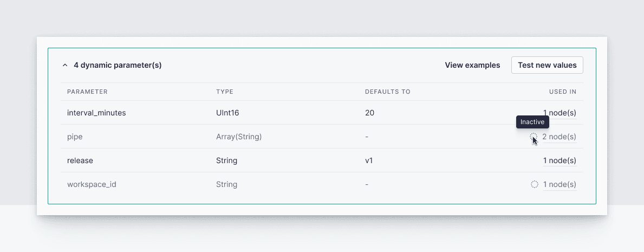Click the TYPE column header

coord(224,92)
